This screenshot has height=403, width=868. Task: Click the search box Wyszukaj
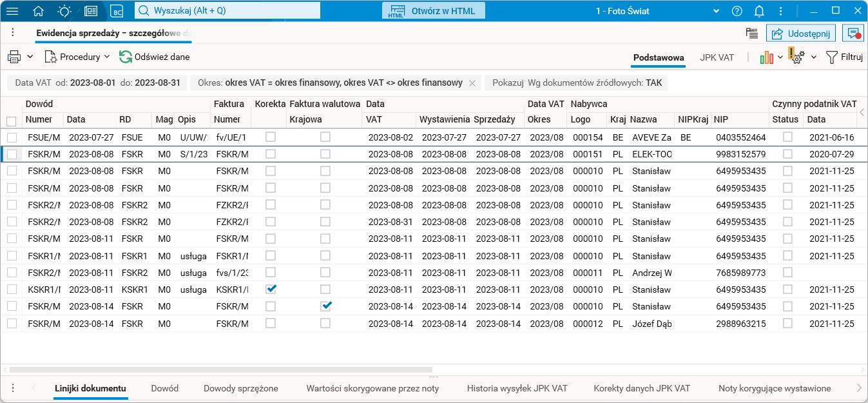[227, 10]
